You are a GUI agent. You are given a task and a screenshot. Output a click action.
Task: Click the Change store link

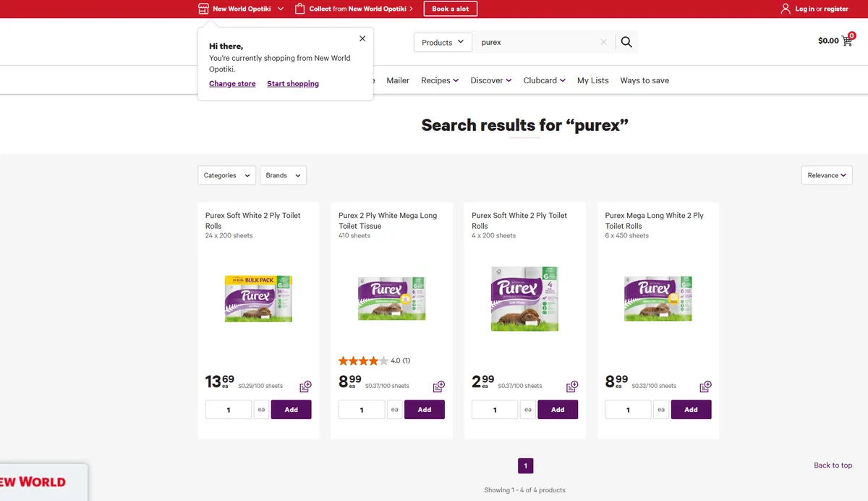pyautogui.click(x=232, y=83)
